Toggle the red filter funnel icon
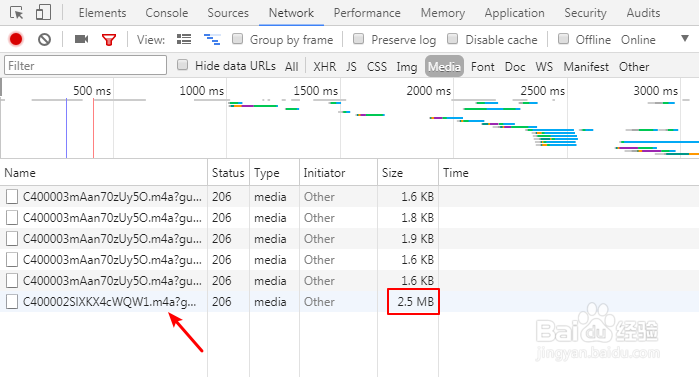Image resolution: width=699 pixels, height=377 pixels. point(109,40)
